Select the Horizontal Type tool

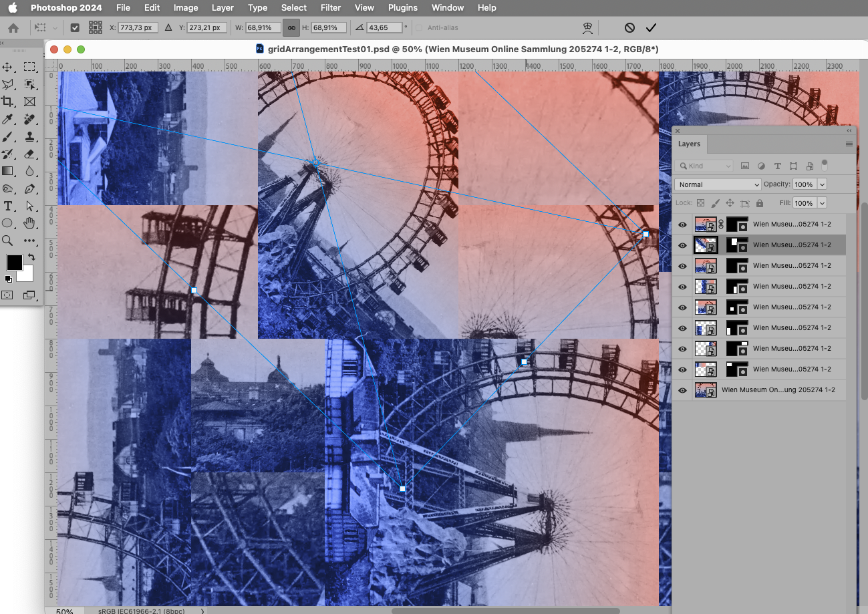(x=9, y=206)
